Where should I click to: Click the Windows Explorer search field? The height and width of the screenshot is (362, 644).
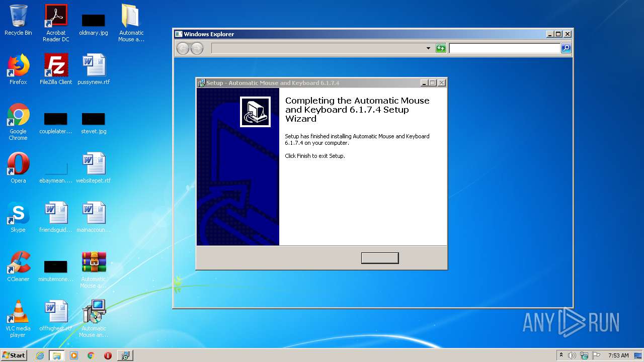505,48
